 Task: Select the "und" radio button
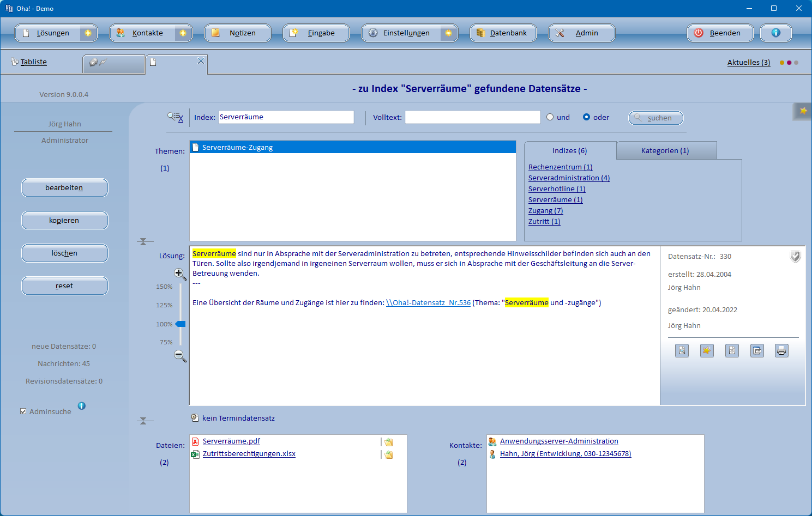point(550,117)
